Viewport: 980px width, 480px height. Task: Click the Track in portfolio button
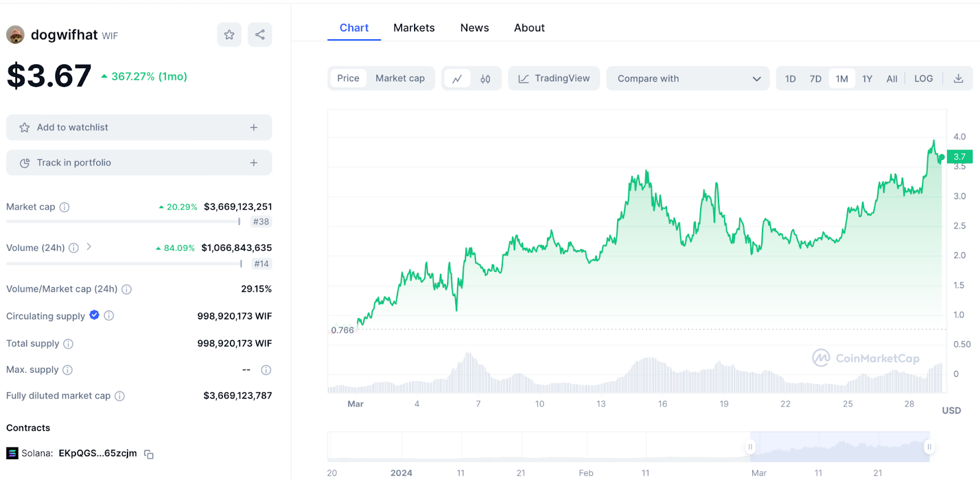[x=139, y=162]
